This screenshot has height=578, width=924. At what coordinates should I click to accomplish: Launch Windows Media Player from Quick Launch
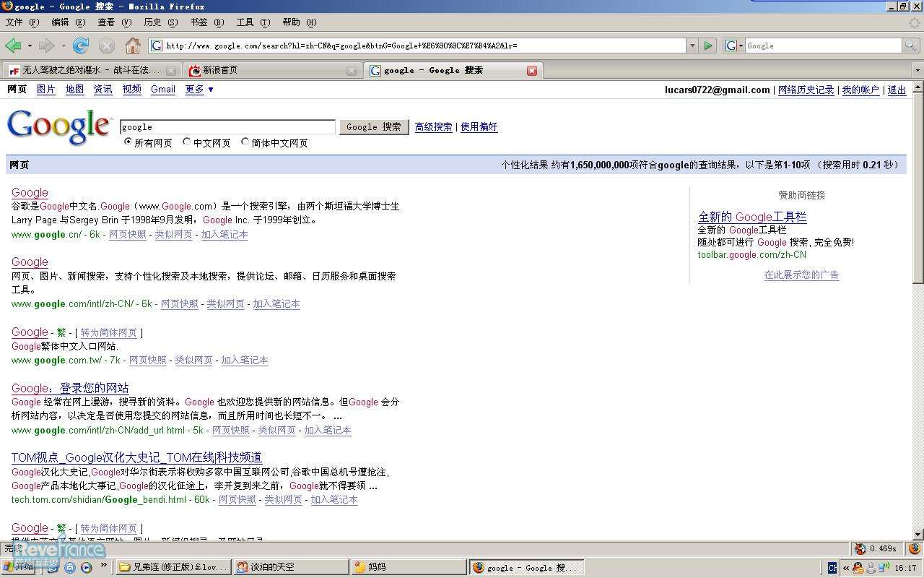click(x=87, y=567)
